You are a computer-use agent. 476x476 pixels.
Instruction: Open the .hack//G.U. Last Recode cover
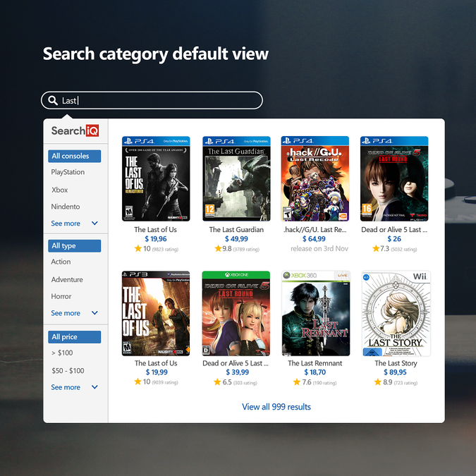click(x=315, y=178)
